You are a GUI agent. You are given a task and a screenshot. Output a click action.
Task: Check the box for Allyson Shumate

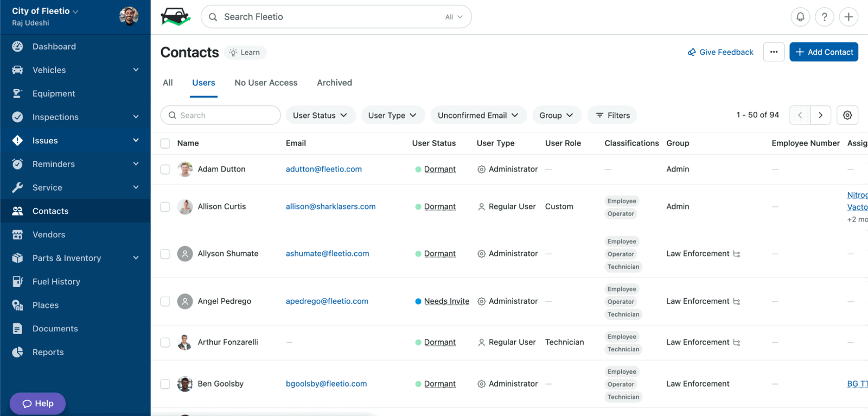pyautogui.click(x=165, y=254)
